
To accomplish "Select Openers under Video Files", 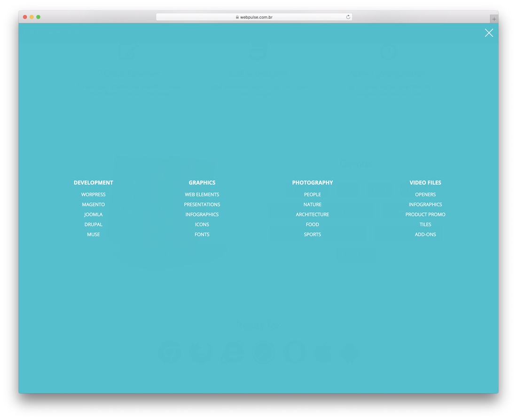I will (425, 194).
